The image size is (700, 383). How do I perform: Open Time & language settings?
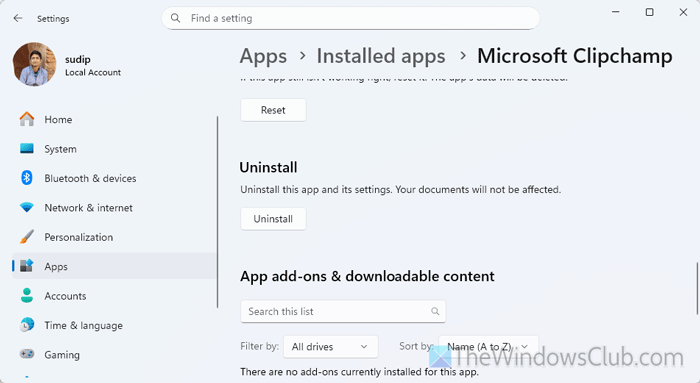(x=115, y=325)
